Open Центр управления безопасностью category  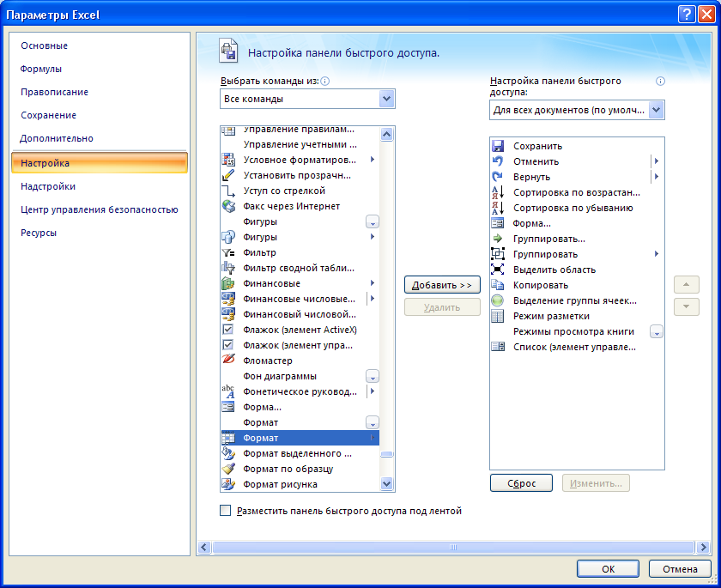(x=100, y=209)
